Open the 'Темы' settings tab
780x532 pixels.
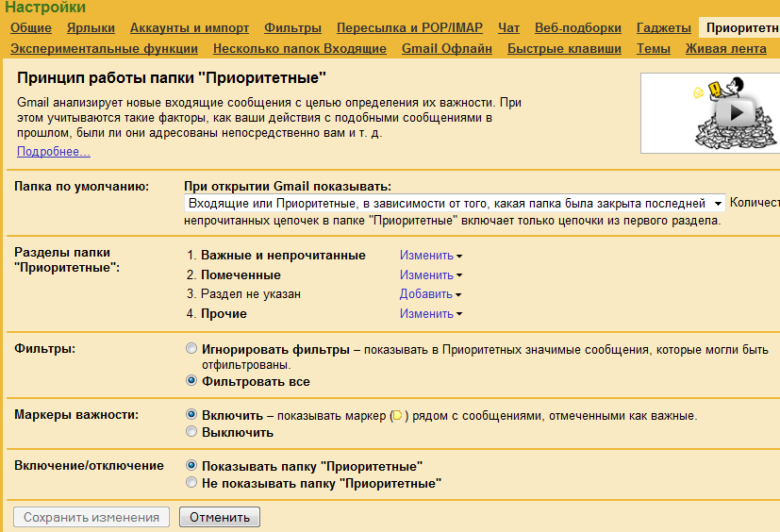(x=654, y=48)
